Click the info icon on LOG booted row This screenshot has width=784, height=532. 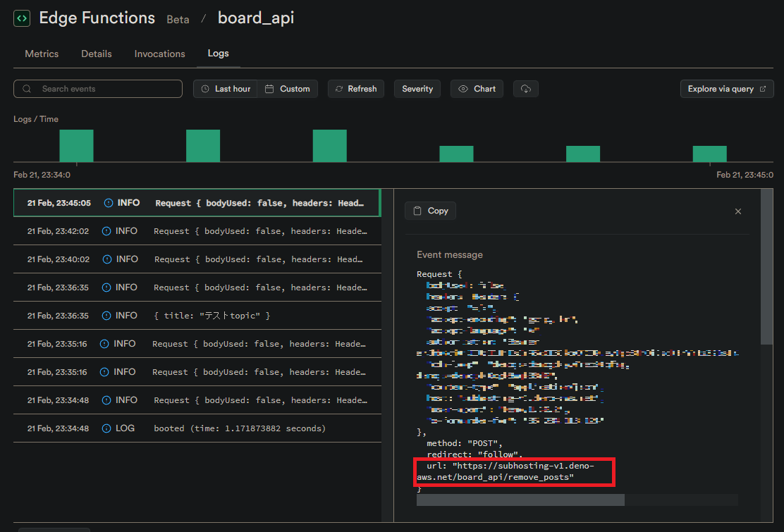(106, 428)
